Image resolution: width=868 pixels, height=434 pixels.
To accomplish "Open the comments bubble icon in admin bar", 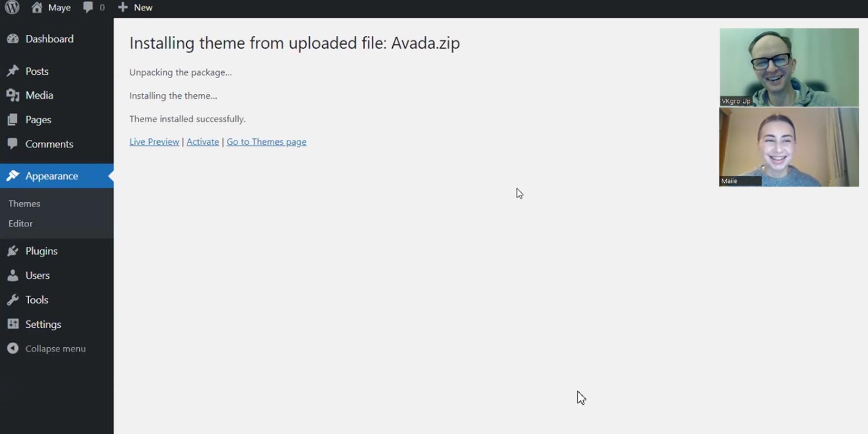I will click(x=88, y=7).
